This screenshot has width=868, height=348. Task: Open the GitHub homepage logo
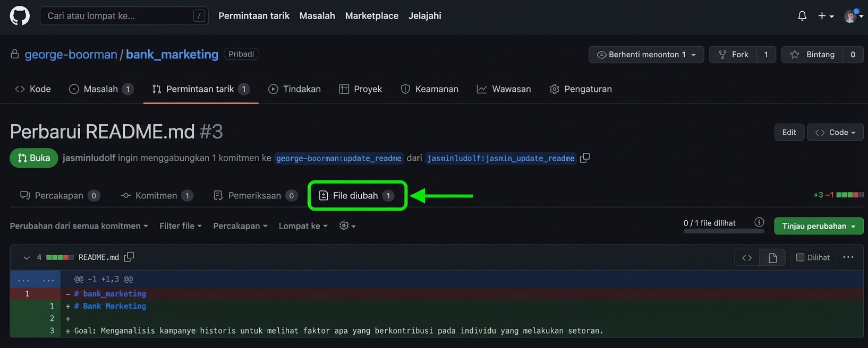[x=20, y=16]
